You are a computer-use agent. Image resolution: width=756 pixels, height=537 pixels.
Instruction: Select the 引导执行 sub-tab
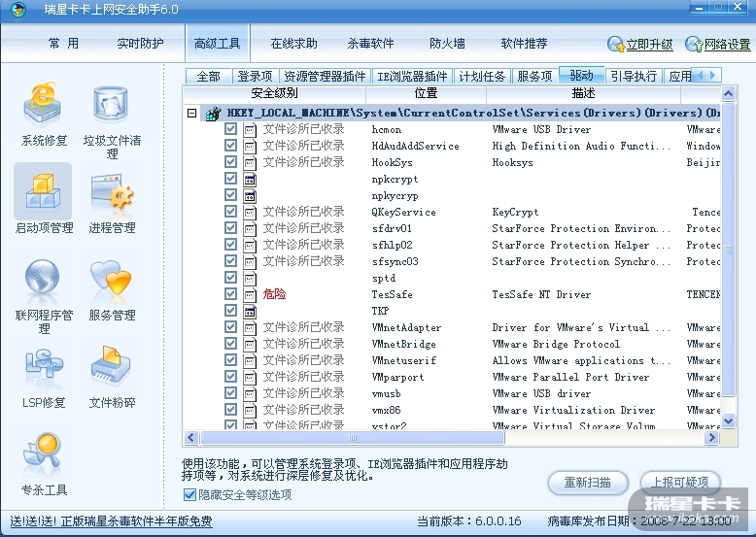[x=634, y=76]
